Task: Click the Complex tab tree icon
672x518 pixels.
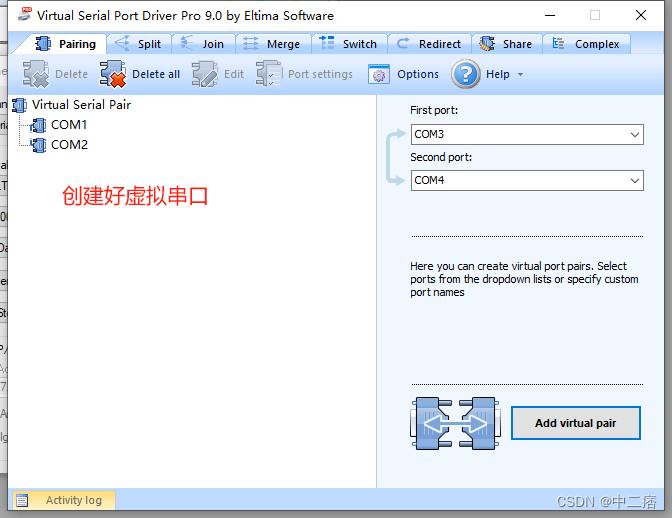Action: 558,43
